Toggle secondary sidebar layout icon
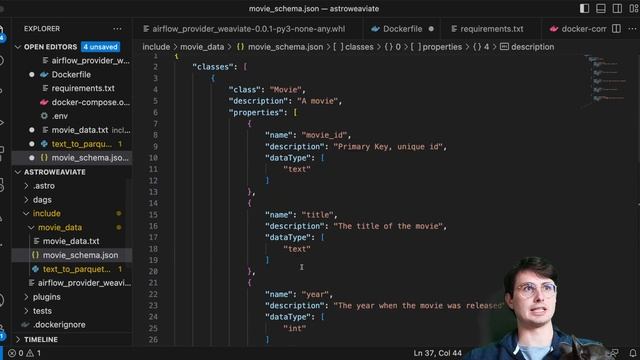The height and width of the screenshot is (360, 640). click(617, 8)
